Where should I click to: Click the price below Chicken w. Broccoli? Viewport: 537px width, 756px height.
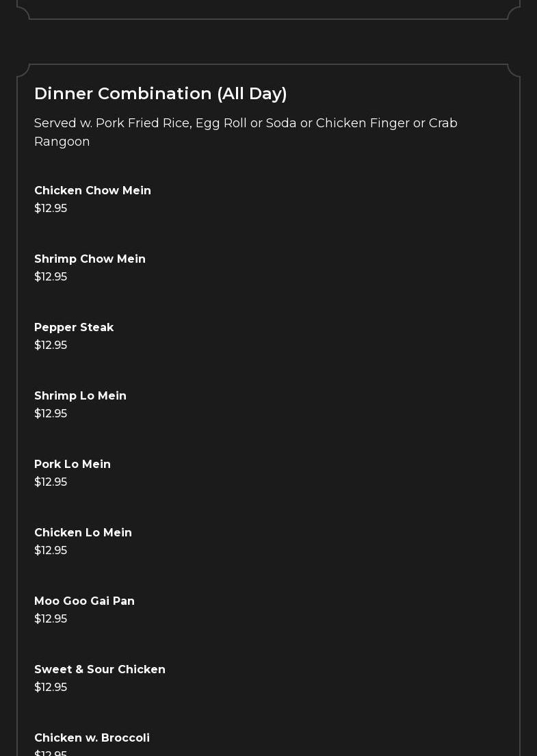pyautogui.click(x=51, y=753)
